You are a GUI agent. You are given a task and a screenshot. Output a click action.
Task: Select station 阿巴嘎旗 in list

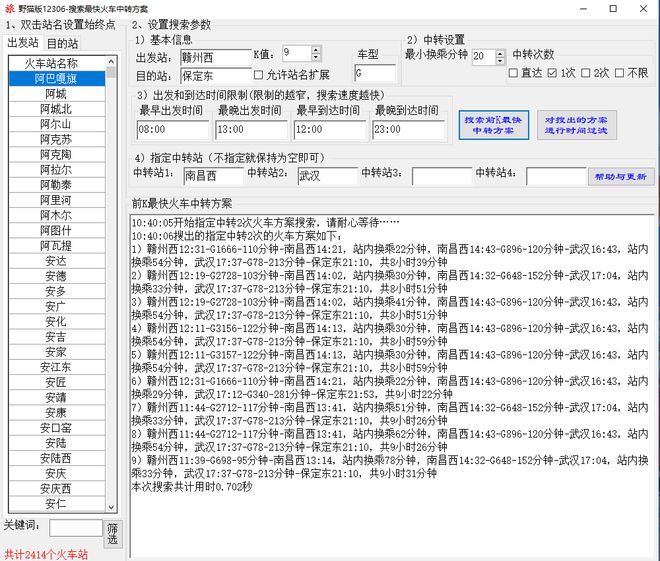57,79
